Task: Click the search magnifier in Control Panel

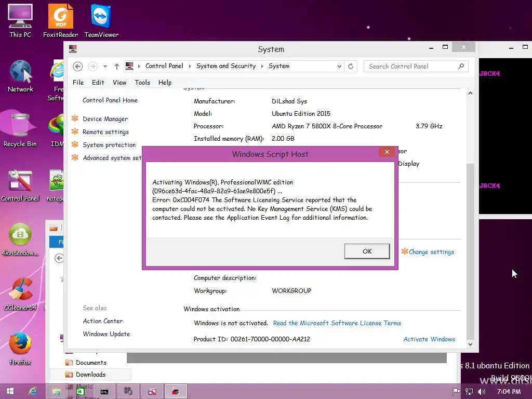Action: (461, 66)
